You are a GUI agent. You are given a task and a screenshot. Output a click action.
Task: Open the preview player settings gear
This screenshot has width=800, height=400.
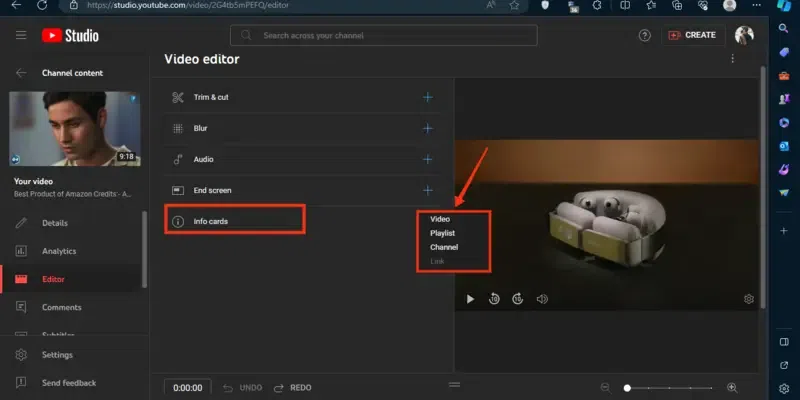point(748,299)
